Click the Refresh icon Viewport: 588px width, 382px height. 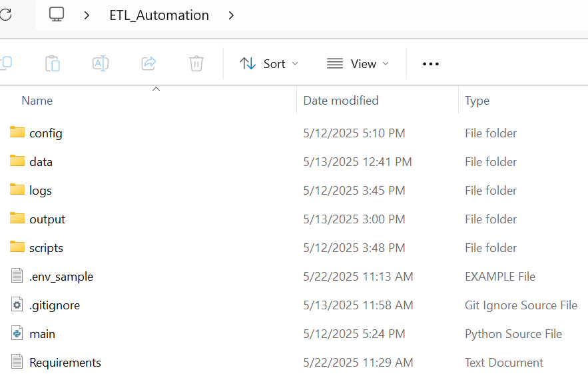point(5,15)
